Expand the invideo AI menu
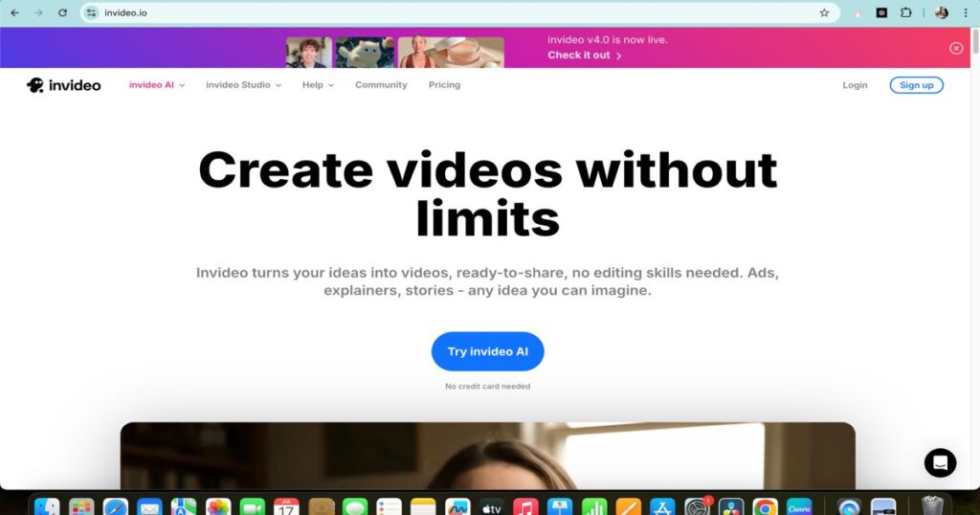The width and height of the screenshot is (980, 515). (157, 85)
